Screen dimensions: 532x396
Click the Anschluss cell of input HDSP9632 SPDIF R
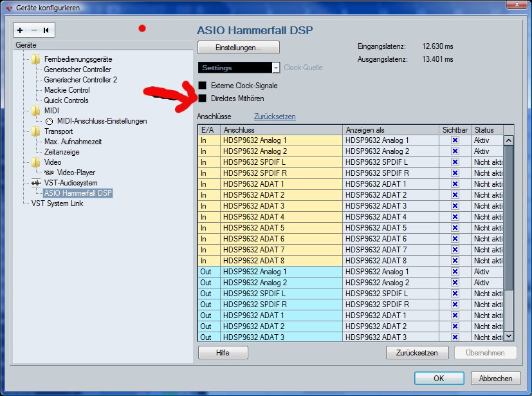(281, 173)
